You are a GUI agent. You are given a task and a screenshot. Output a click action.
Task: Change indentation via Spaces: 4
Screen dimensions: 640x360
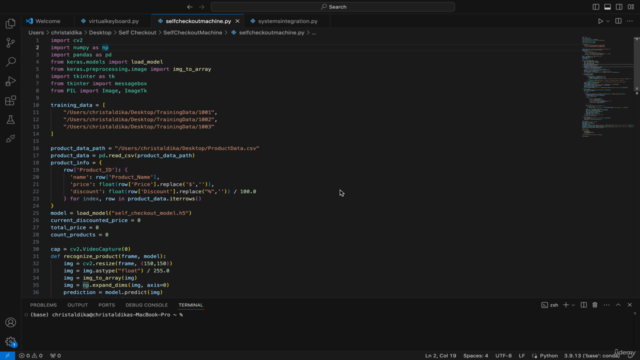click(476, 356)
